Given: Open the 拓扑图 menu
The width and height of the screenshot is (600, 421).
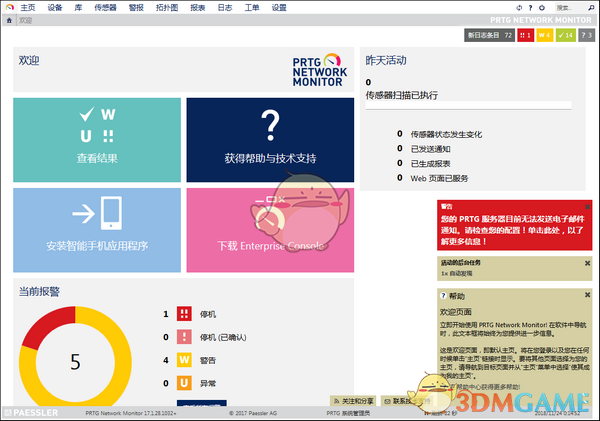Looking at the screenshot, I should pyautogui.click(x=167, y=8).
